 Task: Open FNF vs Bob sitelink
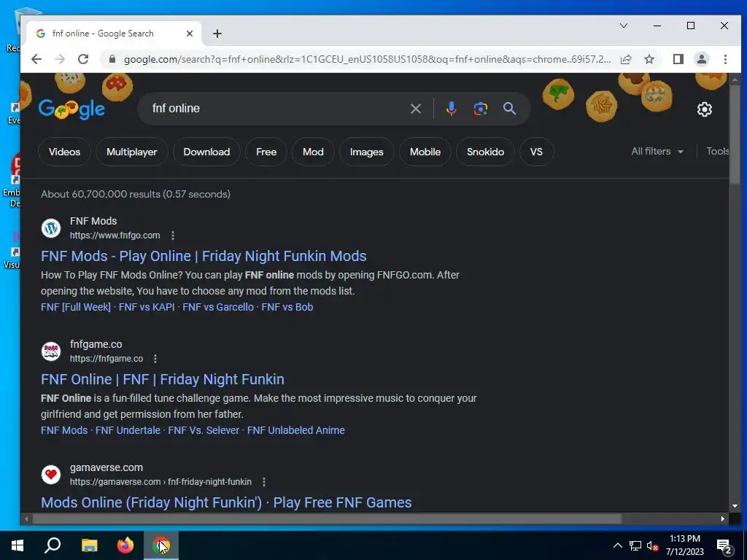point(287,307)
